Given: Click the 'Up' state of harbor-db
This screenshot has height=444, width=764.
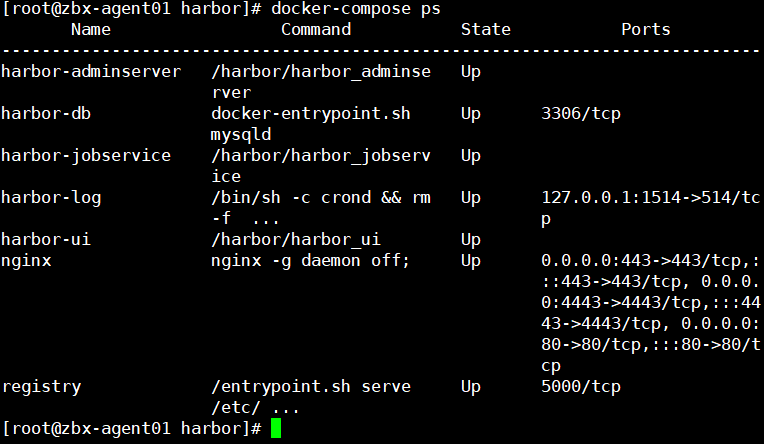Looking at the screenshot, I should 471,114.
